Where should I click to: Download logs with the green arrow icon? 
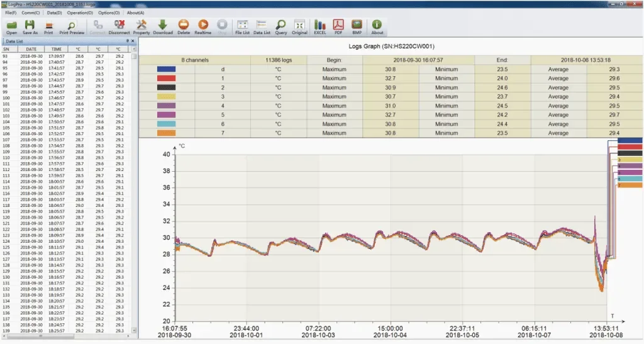tap(162, 25)
